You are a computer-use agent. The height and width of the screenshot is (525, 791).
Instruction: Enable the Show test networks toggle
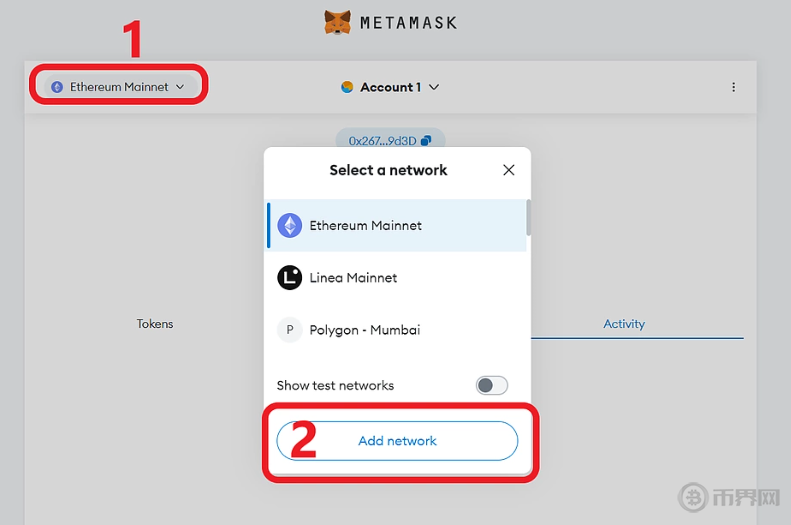click(491, 385)
